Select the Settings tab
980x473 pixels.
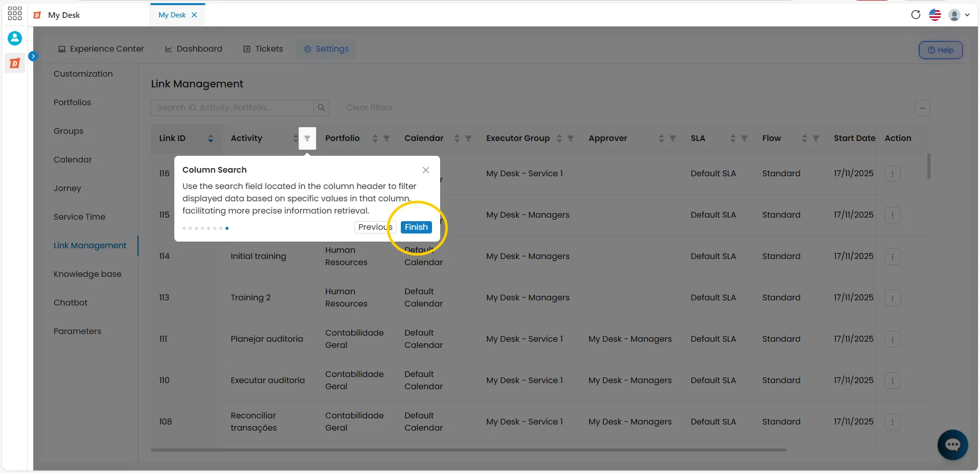(x=326, y=49)
